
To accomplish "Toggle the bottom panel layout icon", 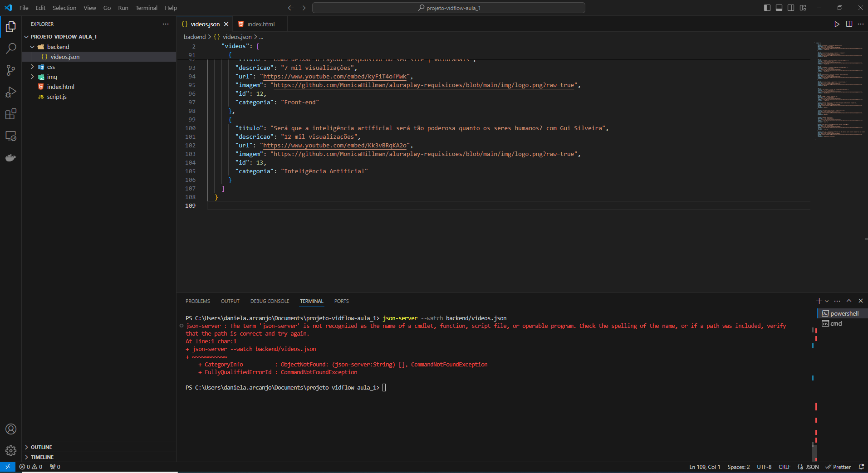I will (779, 8).
